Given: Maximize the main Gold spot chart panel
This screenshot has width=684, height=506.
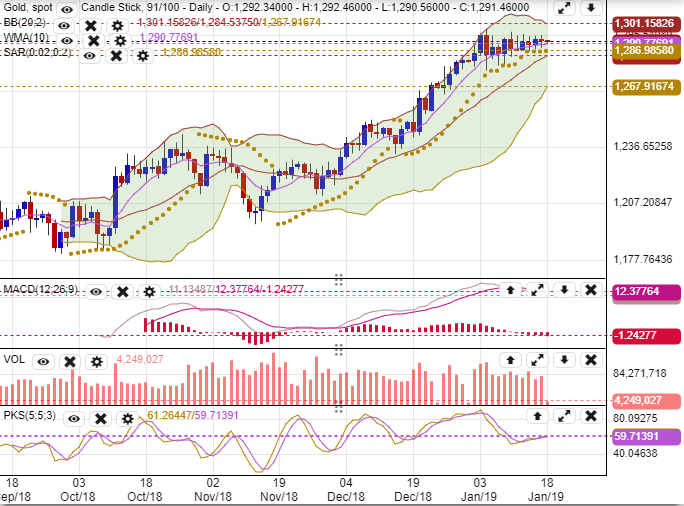Looking at the screenshot, I should (564, 8).
